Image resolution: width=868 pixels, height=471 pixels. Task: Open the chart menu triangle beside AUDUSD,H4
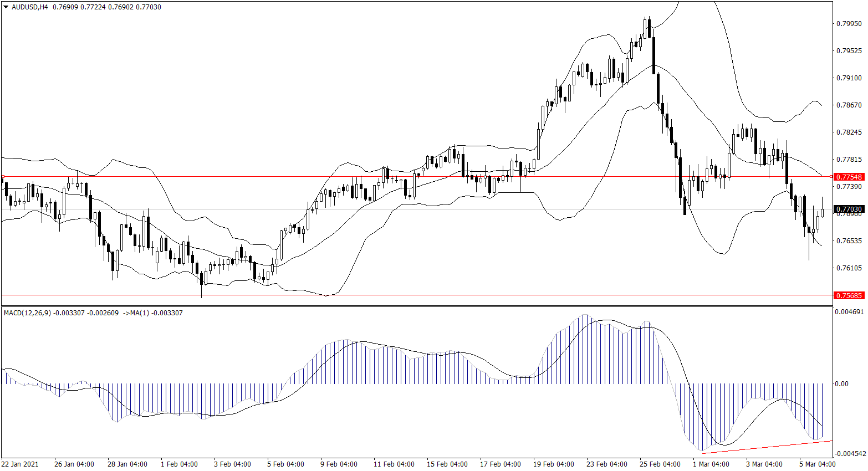tap(6, 7)
